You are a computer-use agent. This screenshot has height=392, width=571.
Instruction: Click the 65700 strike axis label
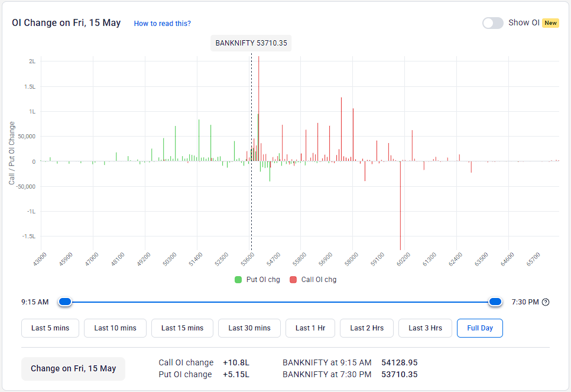pos(533,260)
